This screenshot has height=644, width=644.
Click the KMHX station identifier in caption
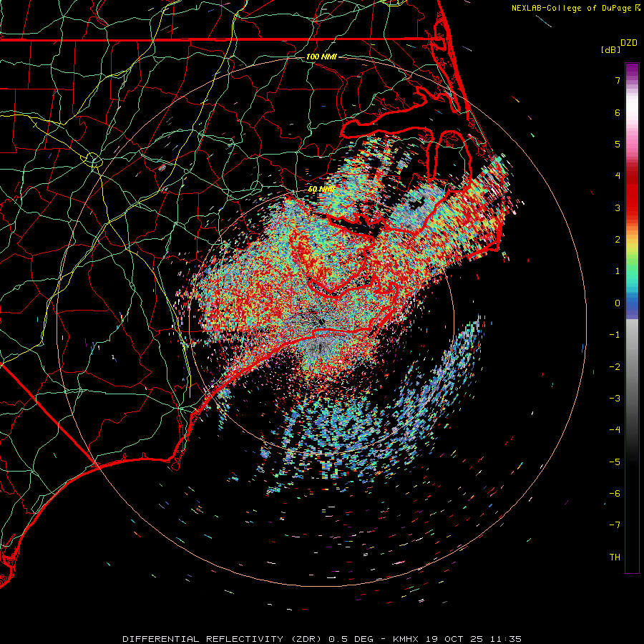pyautogui.click(x=407, y=639)
